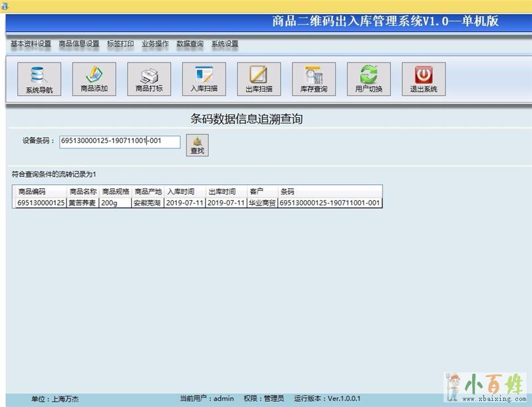Open the 系统设置 menu

[x=225, y=44]
